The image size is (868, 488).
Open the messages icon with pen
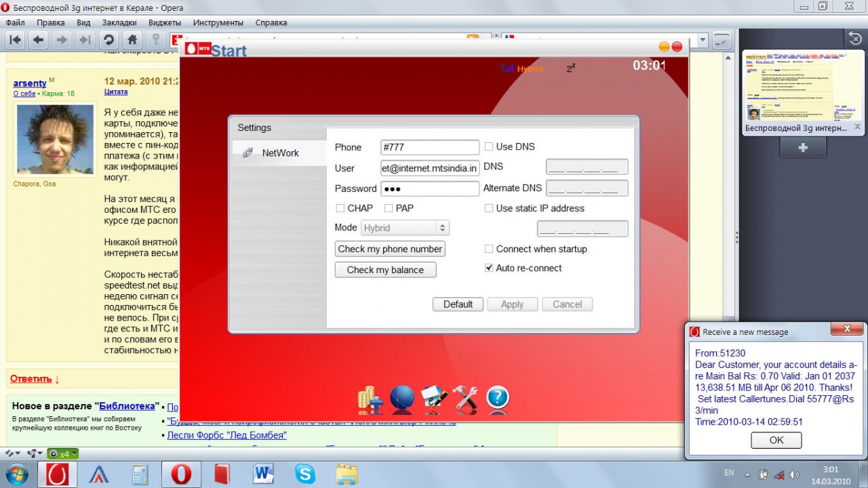pos(433,399)
